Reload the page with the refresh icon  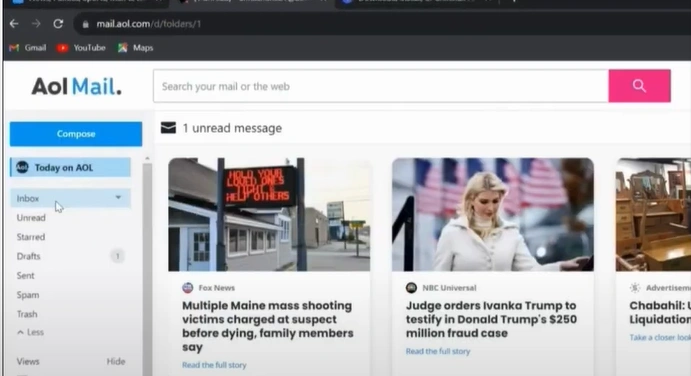[58, 24]
